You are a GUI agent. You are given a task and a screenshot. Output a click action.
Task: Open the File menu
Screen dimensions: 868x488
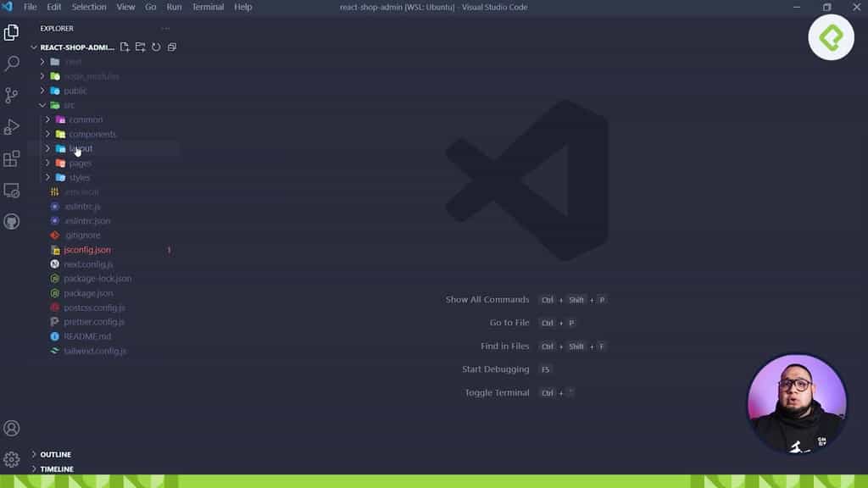click(x=30, y=7)
